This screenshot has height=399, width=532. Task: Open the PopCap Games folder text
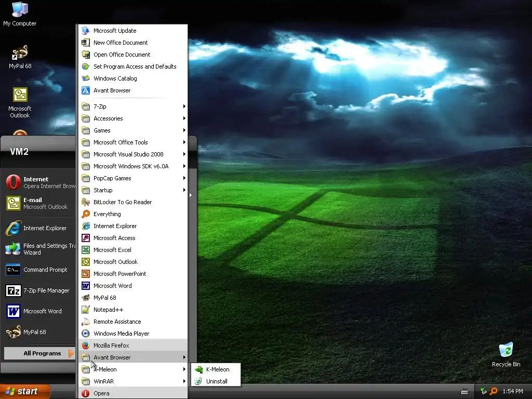point(112,178)
